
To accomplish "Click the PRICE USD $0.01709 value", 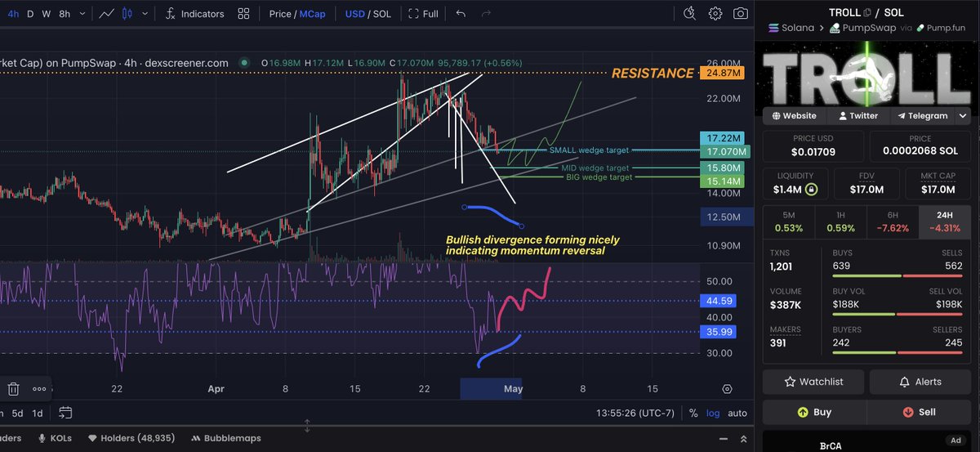I will [x=813, y=151].
